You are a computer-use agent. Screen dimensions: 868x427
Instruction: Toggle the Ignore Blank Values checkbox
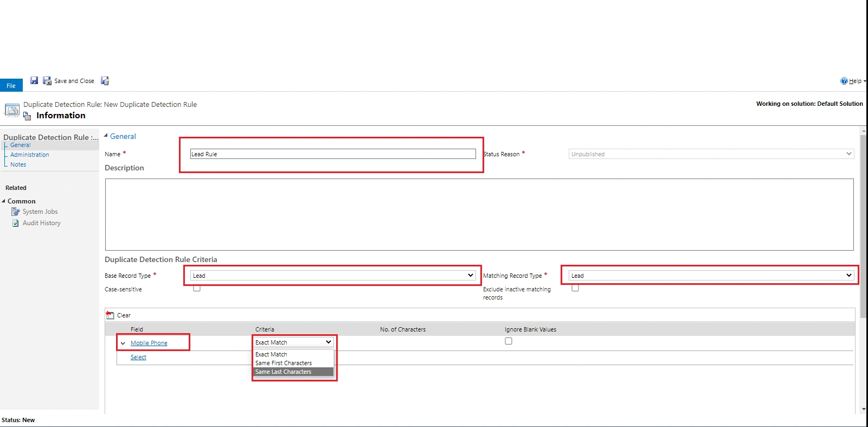coord(509,341)
